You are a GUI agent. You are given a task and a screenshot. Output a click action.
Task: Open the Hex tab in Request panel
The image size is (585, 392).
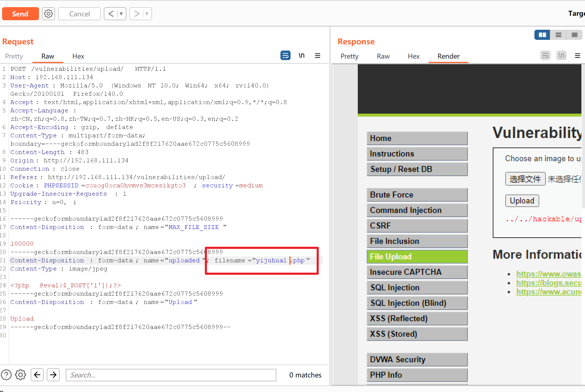click(78, 56)
